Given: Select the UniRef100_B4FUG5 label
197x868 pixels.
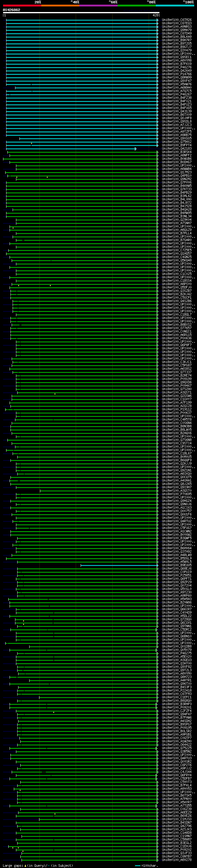Looking at the screenshot, I should pyautogui.click(x=177, y=108).
